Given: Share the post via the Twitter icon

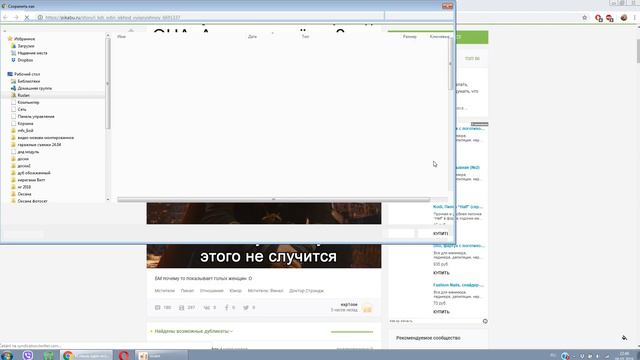Looking at the screenshot, I should [246, 307].
